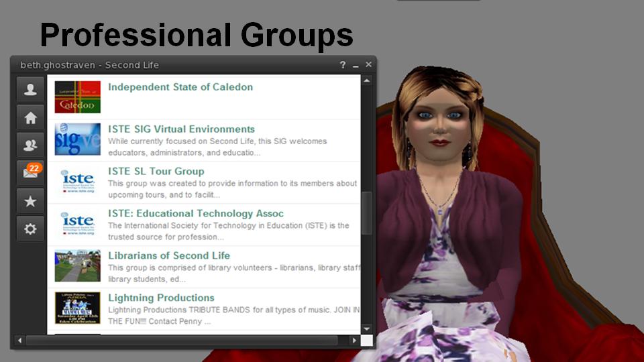Open the Picks star icon

[30, 201]
